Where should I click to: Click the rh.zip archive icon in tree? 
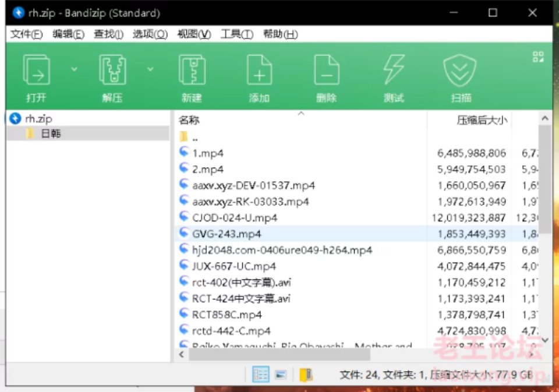(15, 118)
